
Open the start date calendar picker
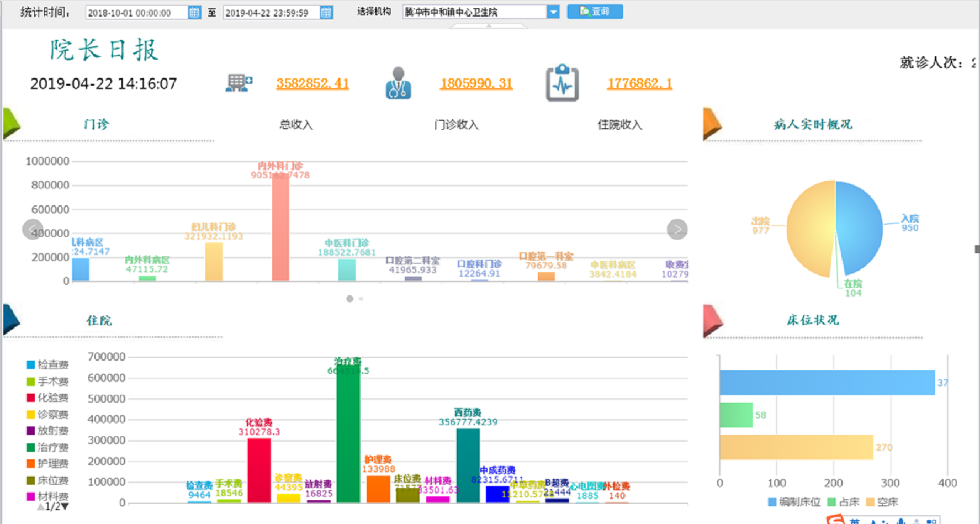[x=194, y=12]
